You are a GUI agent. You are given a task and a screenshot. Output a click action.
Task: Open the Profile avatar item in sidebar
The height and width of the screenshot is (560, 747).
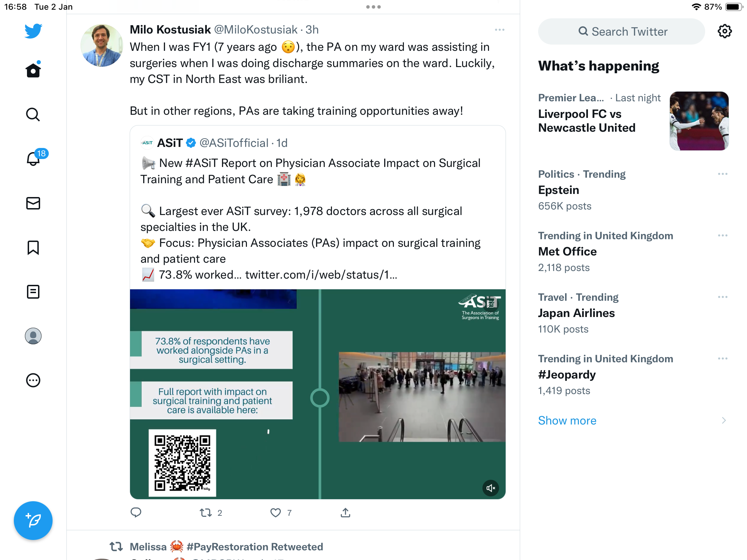[x=33, y=336]
